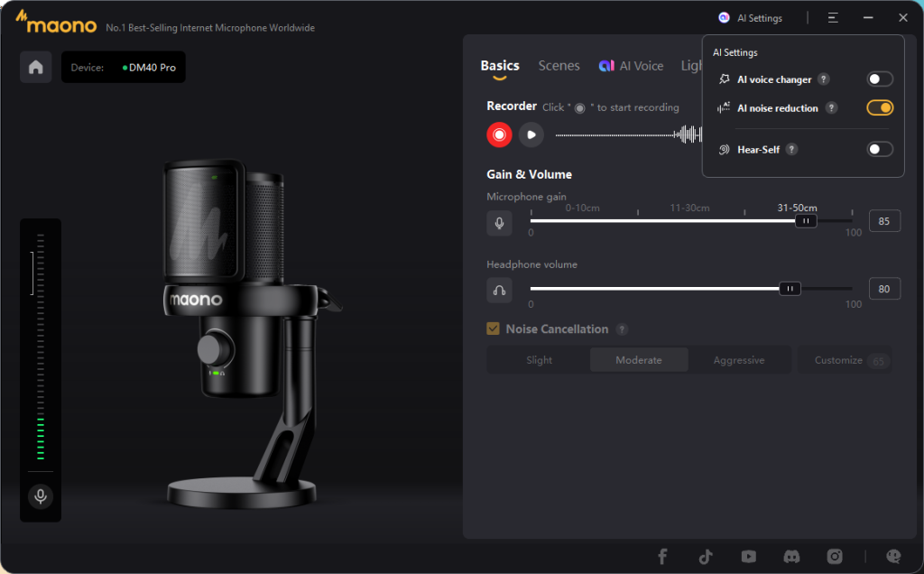
Task: Open the hamburger menu in the title bar
Action: [833, 18]
